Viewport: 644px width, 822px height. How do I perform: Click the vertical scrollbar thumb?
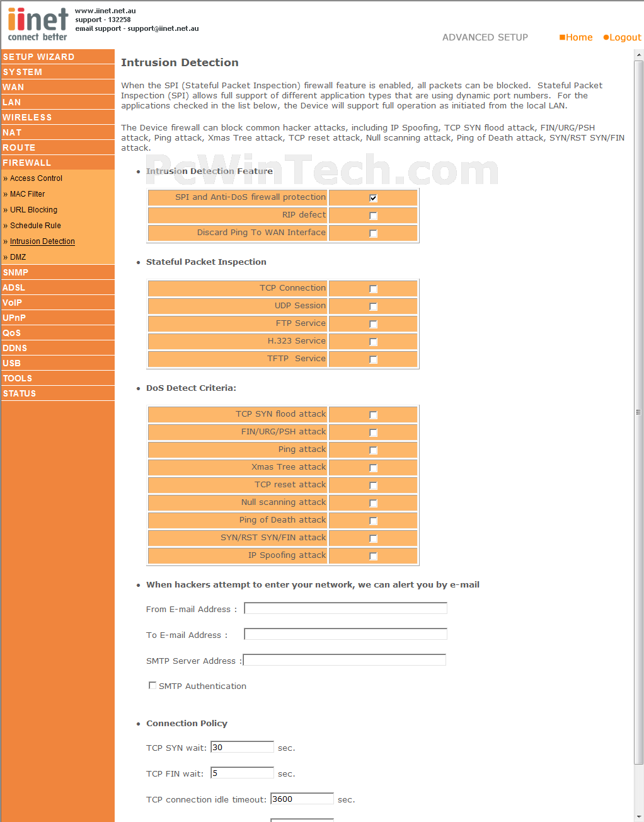638,412
